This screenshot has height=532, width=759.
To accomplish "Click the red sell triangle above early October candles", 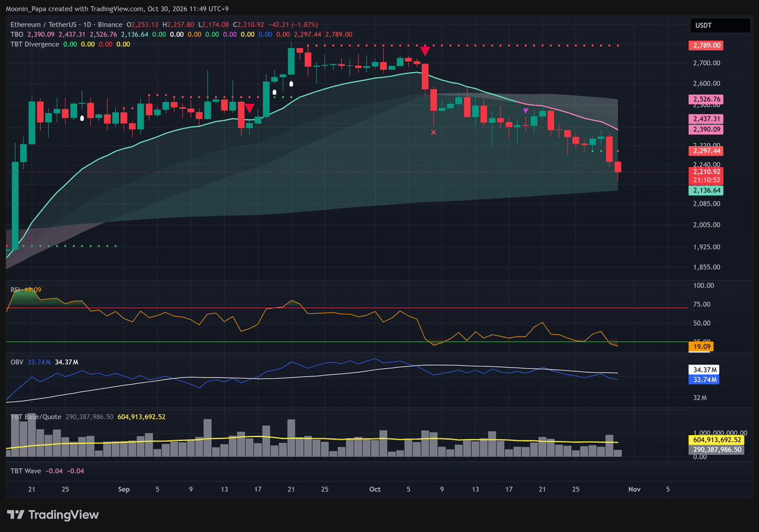I will coord(426,51).
